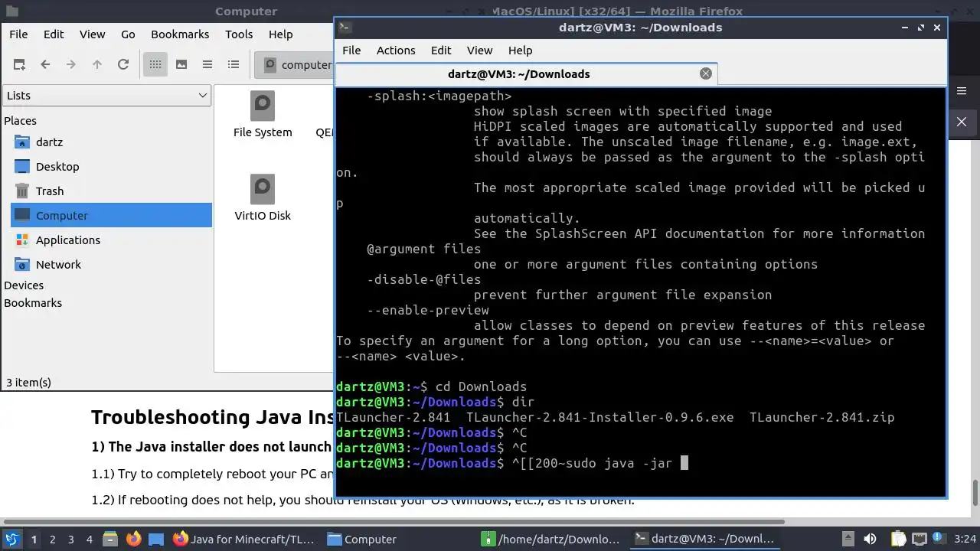The image size is (980, 551).
Task: Switch to Computer window in taskbar
Action: pyautogui.click(x=399, y=539)
